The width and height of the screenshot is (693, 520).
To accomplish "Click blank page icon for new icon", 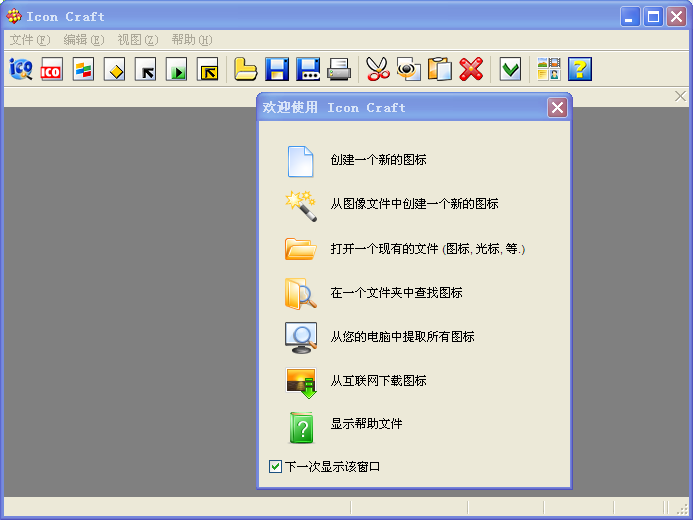I will pyautogui.click(x=301, y=161).
